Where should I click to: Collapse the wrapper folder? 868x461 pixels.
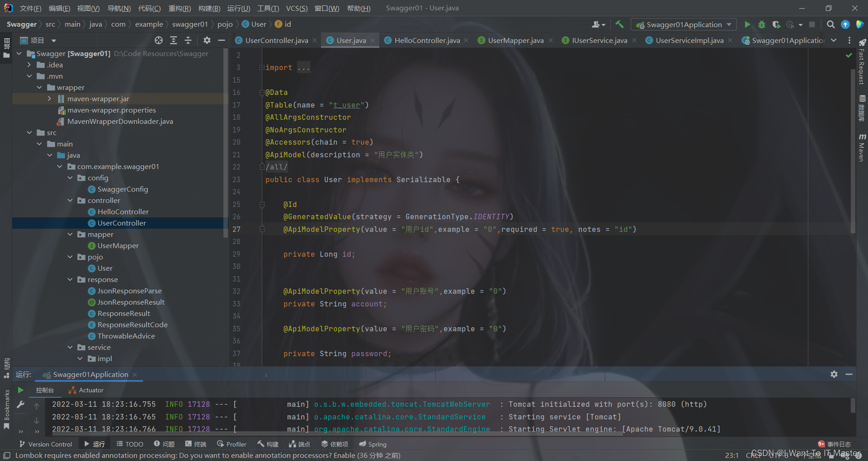point(39,87)
